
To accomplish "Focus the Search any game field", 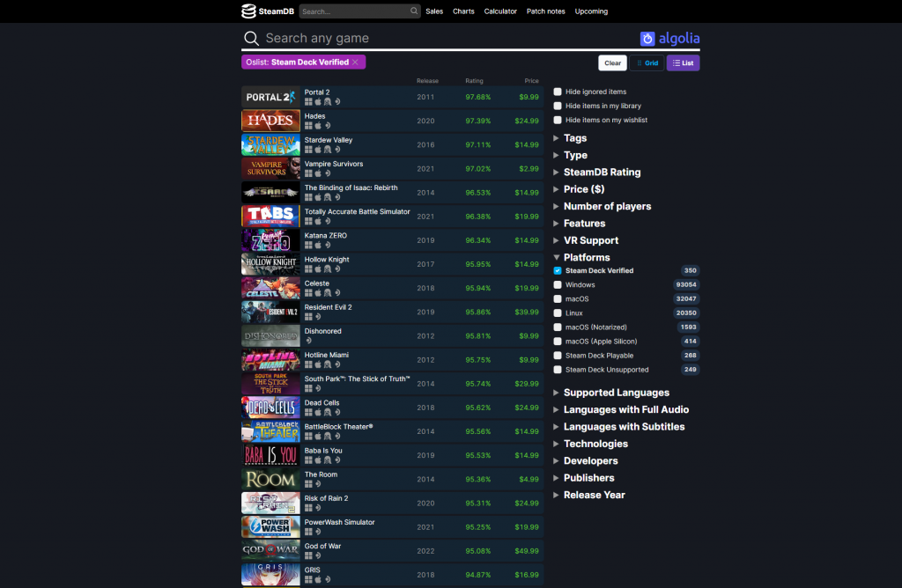I will click(448, 39).
